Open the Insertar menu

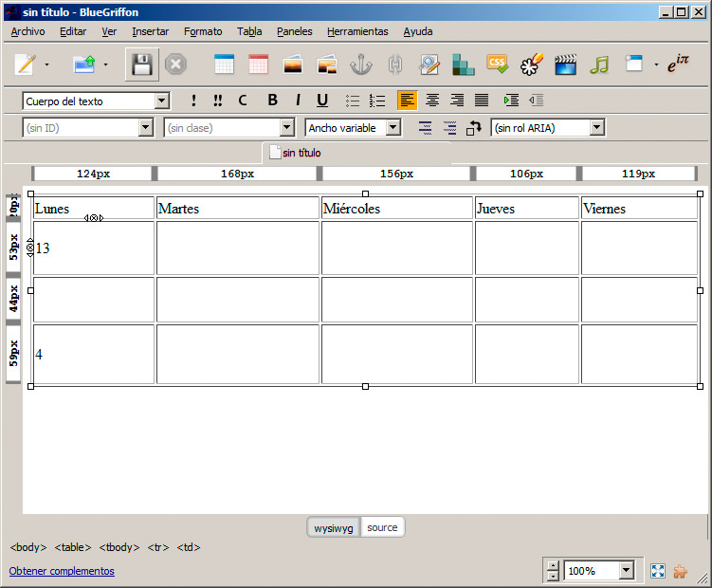(151, 31)
